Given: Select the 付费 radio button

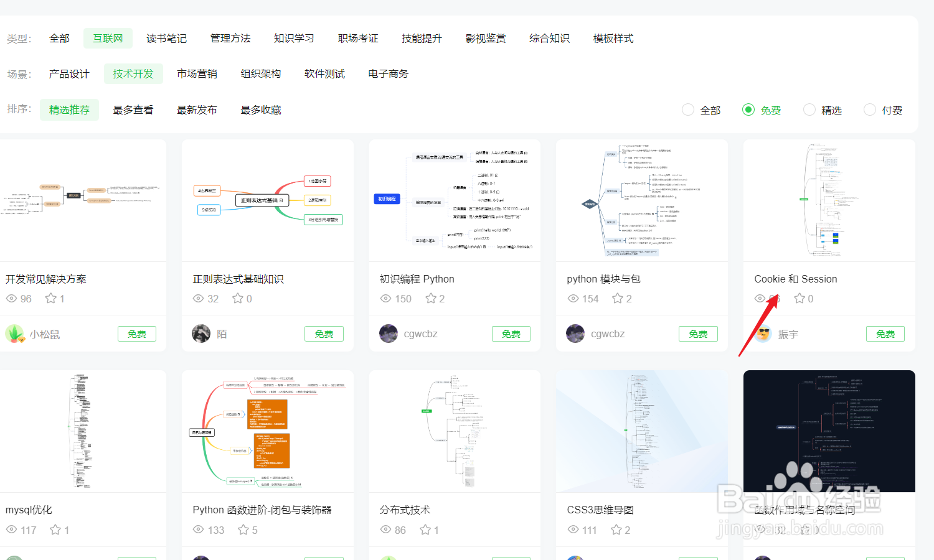Looking at the screenshot, I should (869, 110).
